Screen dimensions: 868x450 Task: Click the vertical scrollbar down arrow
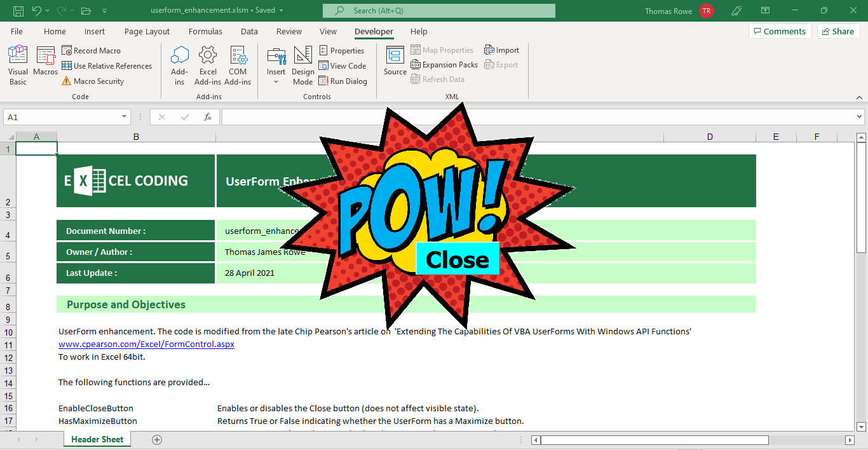861,427
